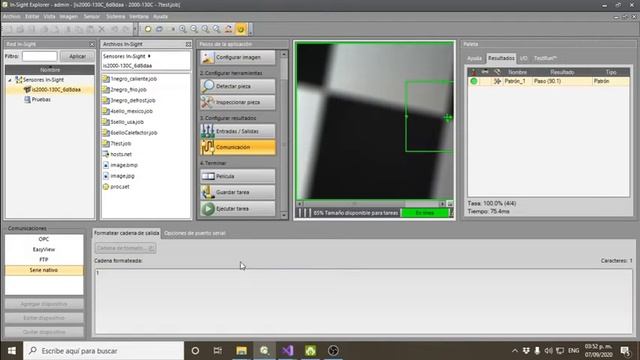This screenshot has width=640, height=360.
Task: Select the Patrón_1 result row
Action: pyautogui.click(x=548, y=81)
